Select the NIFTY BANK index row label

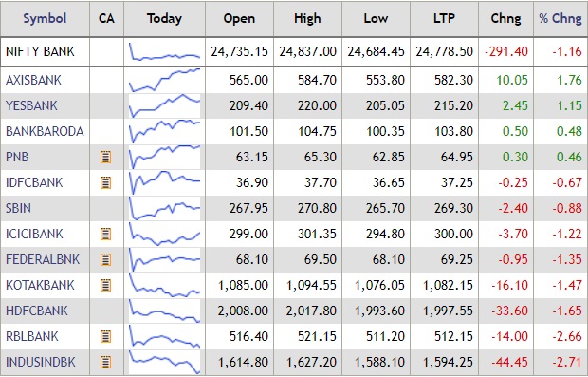point(40,51)
